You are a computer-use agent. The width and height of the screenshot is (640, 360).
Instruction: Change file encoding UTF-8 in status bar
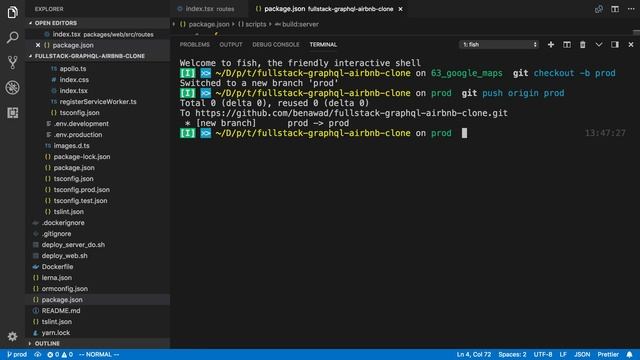pyautogui.click(x=543, y=354)
